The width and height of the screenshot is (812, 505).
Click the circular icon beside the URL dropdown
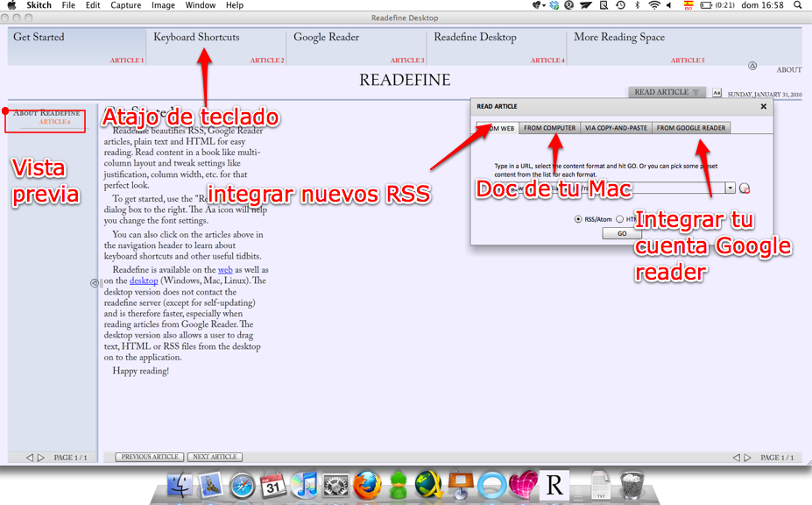745,188
